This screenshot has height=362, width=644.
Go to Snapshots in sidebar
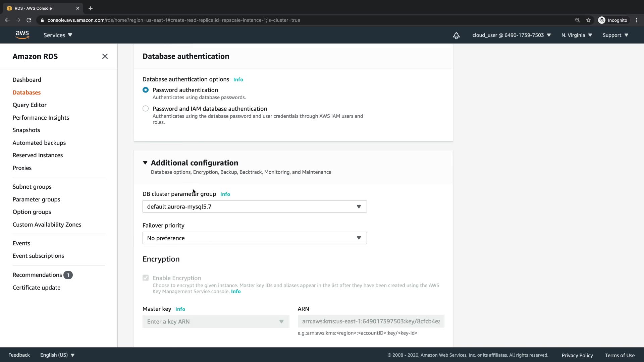click(x=26, y=130)
